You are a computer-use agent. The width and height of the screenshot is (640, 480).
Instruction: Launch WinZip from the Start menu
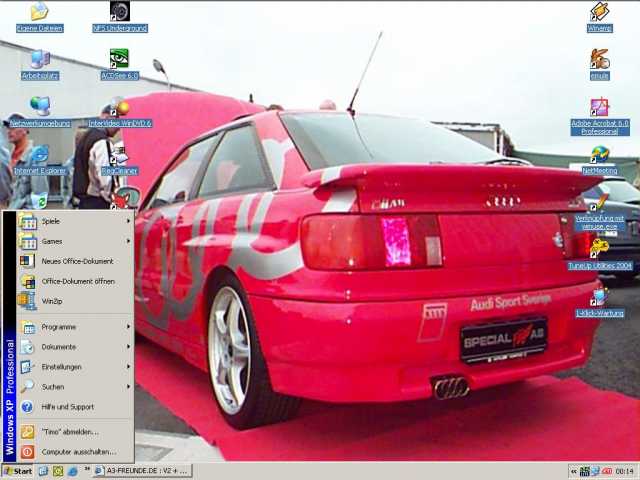[76, 301]
